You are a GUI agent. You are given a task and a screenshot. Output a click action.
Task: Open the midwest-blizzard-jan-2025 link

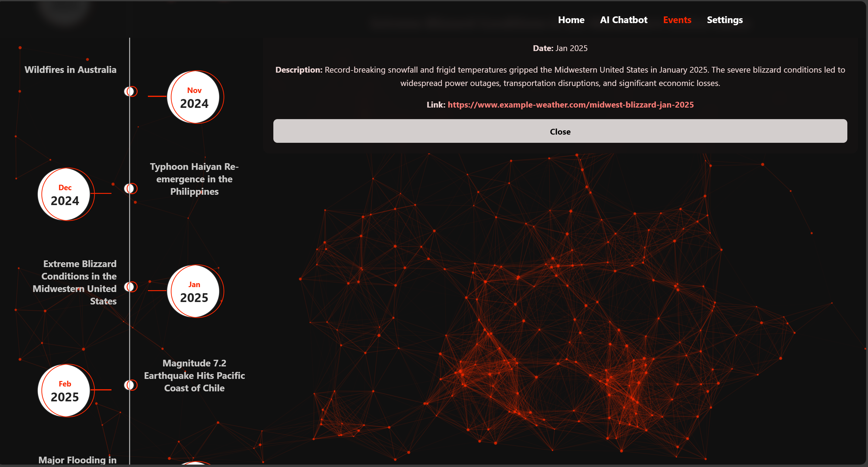pos(570,105)
